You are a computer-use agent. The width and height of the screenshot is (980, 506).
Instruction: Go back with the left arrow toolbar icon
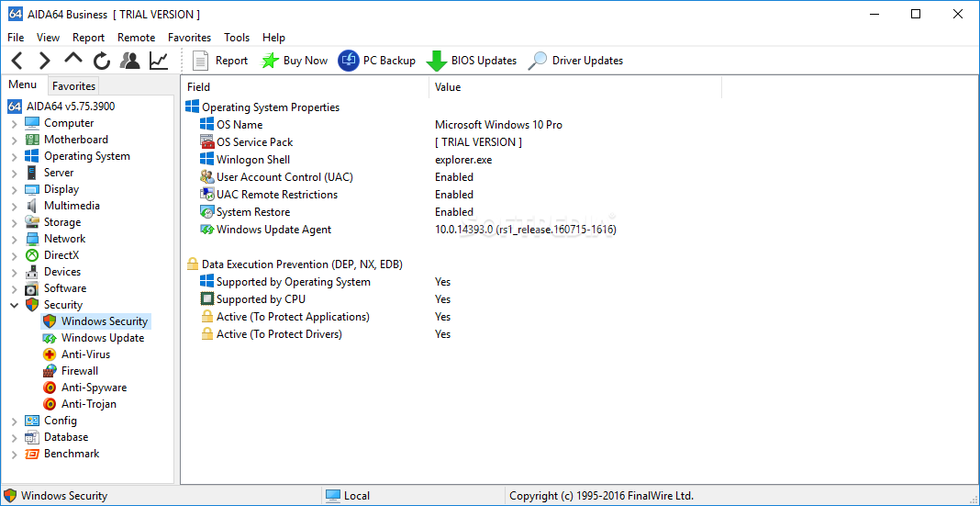[x=17, y=61]
